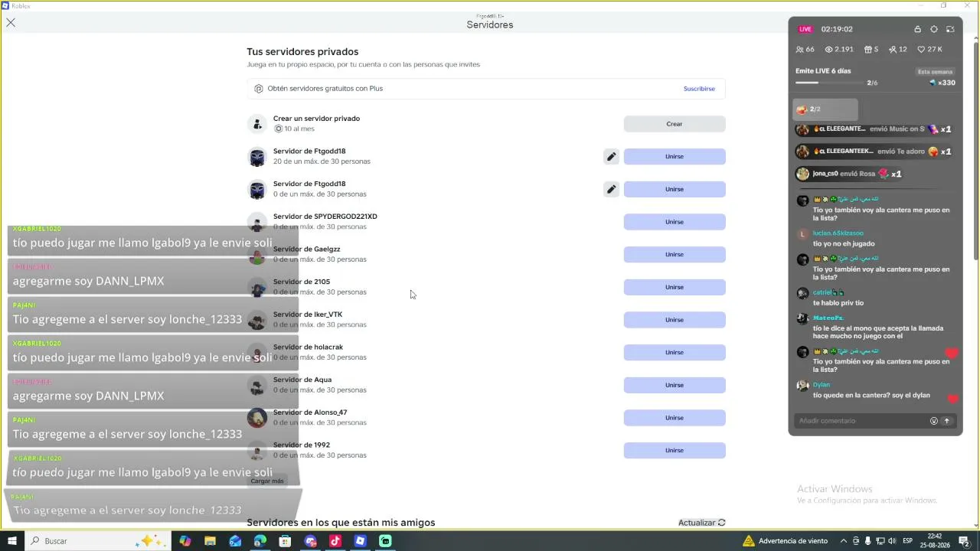
Task: Click the "Tus servidores privados" heading
Action: click(x=302, y=52)
